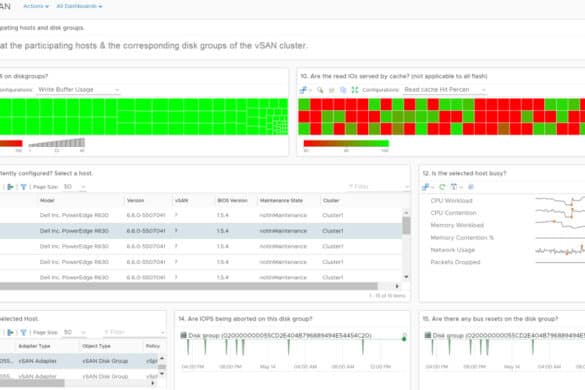Click the hosts table Filter input field
This screenshot has height=390, width=585.
(x=378, y=186)
